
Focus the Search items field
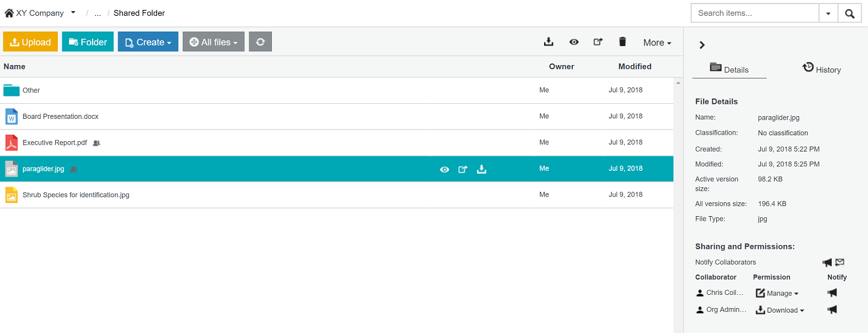755,13
